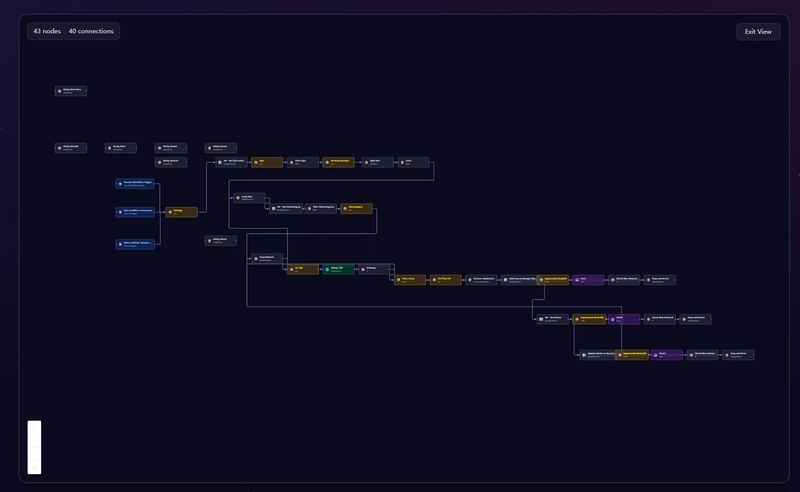
Task: Select the "When clicking 'Execute...'" trigger node
Action: (135, 243)
